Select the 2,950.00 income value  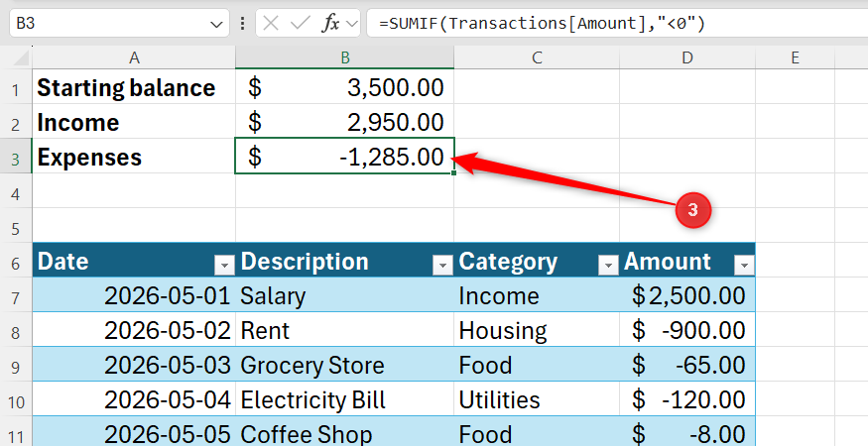(345, 122)
